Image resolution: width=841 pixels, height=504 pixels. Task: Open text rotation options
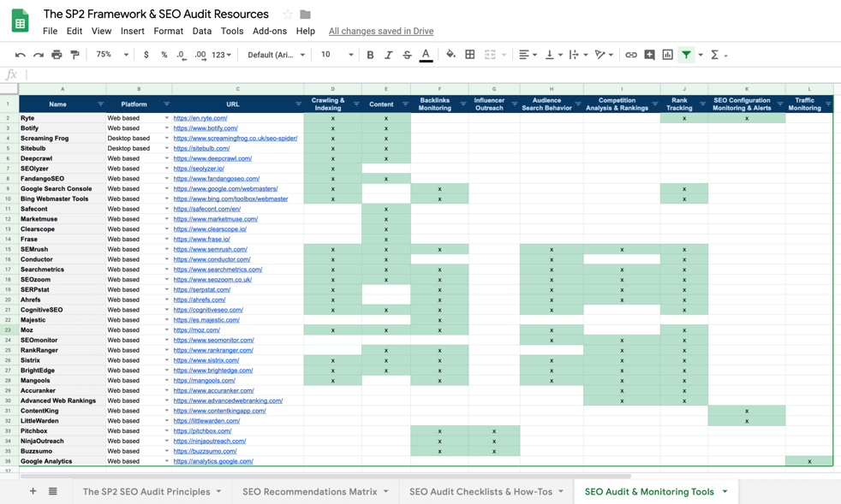[604, 55]
